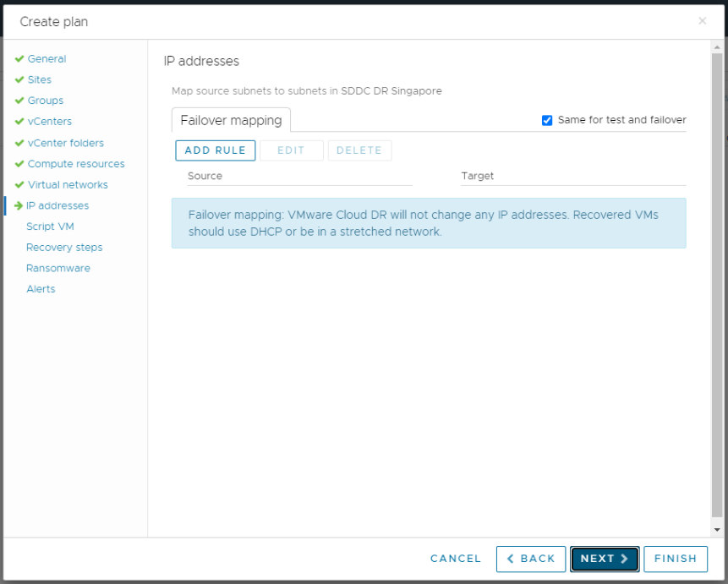Click the green checkmark beside Sites

tap(19, 79)
